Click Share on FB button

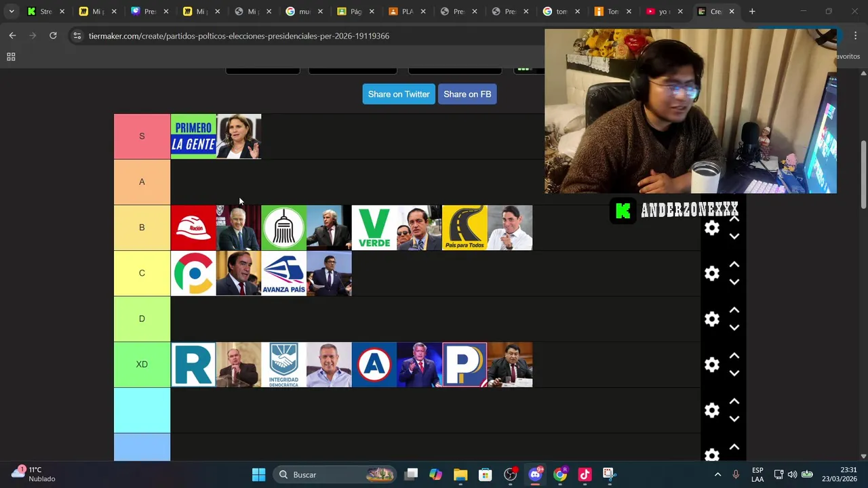(467, 94)
